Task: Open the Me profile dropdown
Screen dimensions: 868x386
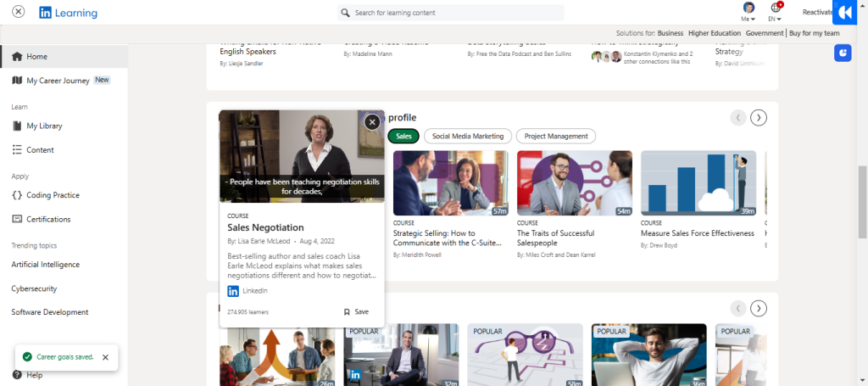Action: 749,12
